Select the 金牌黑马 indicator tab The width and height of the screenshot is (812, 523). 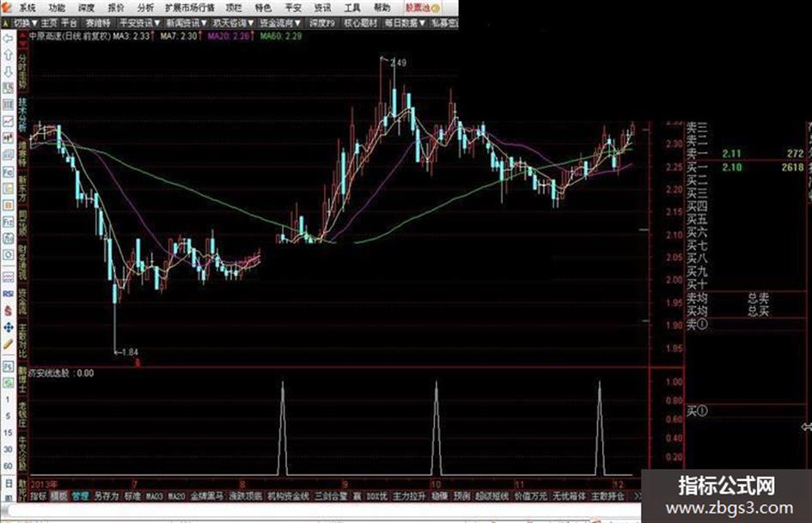click(x=206, y=496)
